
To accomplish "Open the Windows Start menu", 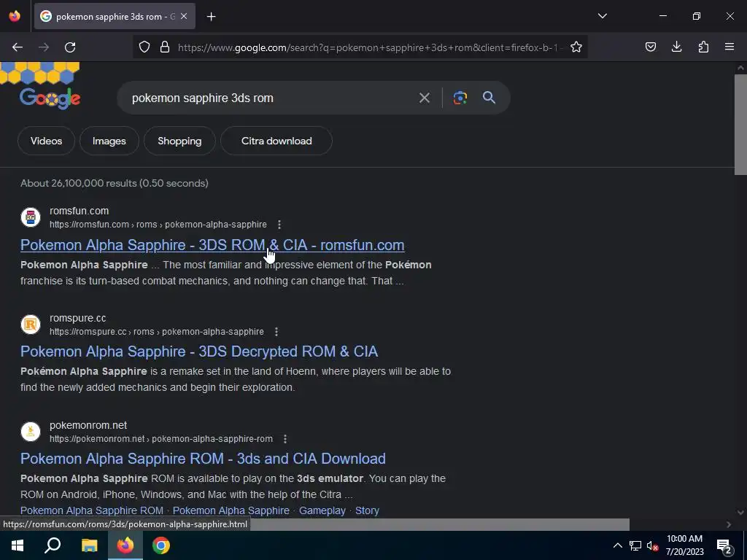I will [18, 545].
